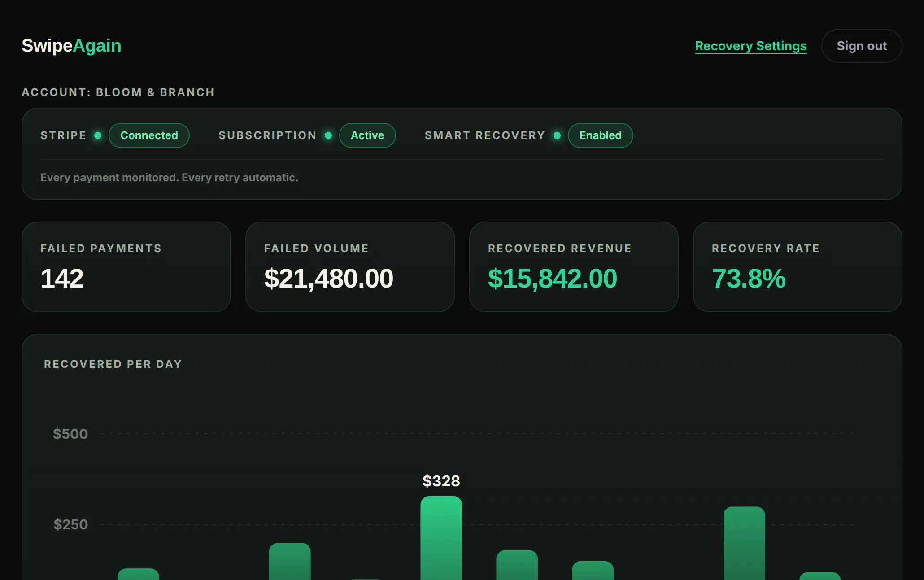Click the $500 axis label
This screenshot has height=580, width=924.
[70, 434]
